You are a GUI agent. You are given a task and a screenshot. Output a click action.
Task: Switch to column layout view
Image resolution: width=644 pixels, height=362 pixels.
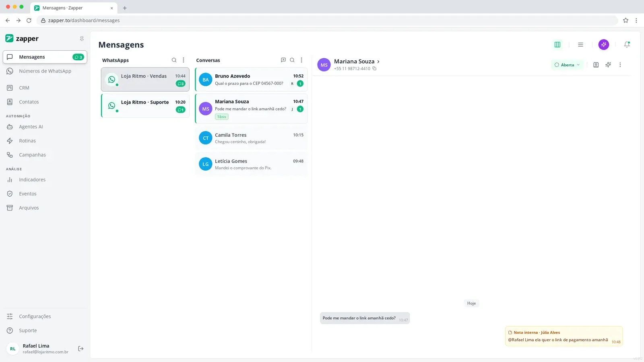tap(557, 45)
